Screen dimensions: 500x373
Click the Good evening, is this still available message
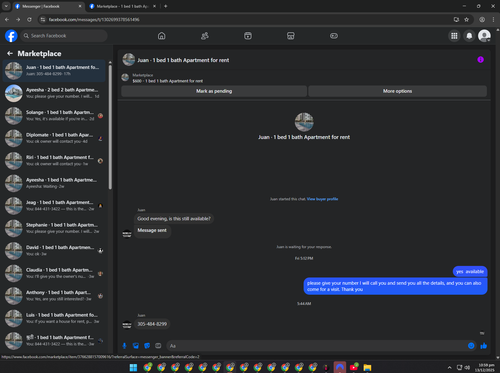174,219
